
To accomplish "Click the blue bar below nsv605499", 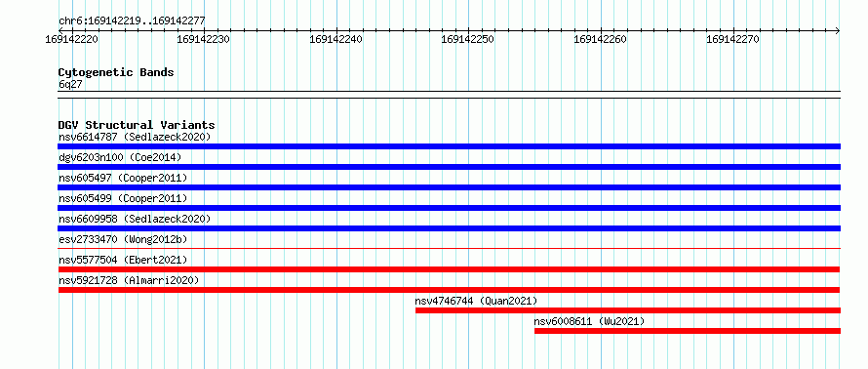I will click(x=449, y=208).
